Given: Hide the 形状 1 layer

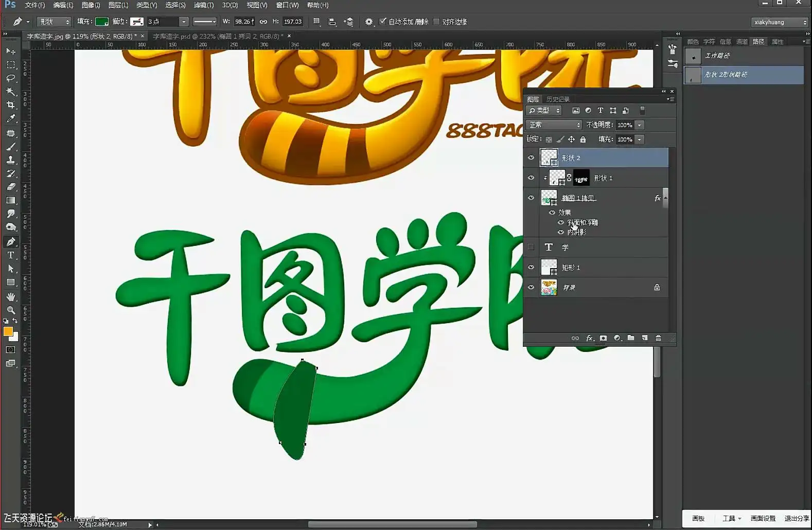Looking at the screenshot, I should pos(531,178).
